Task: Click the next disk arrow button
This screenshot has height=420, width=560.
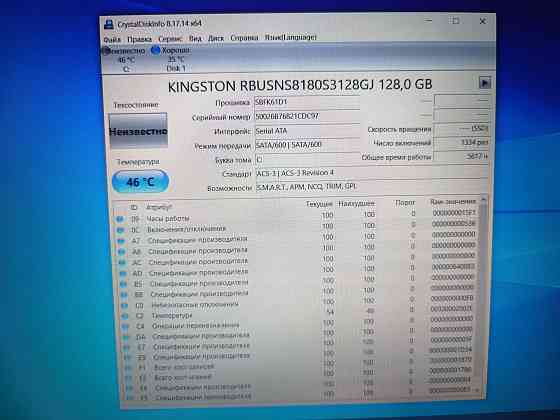Action: pyautogui.click(x=485, y=83)
